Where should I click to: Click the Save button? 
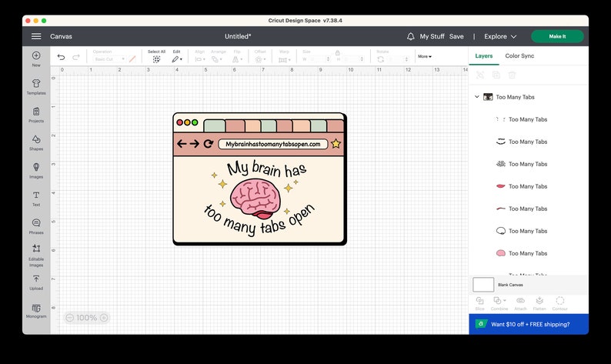click(456, 36)
